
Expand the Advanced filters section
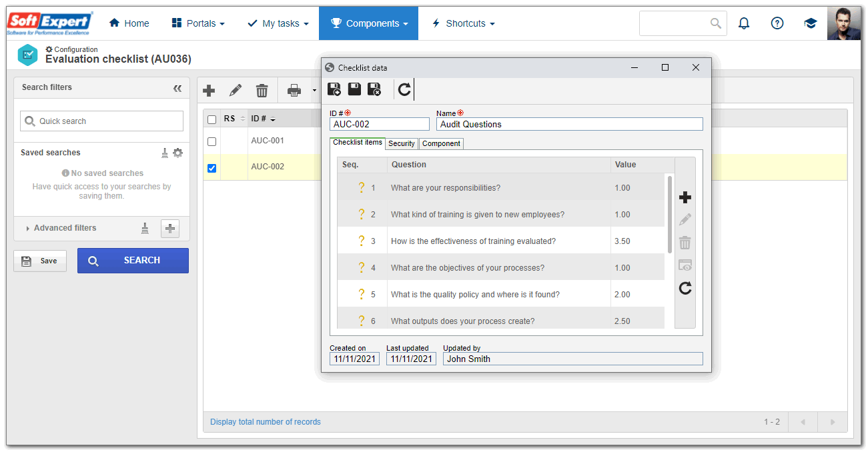click(61, 228)
